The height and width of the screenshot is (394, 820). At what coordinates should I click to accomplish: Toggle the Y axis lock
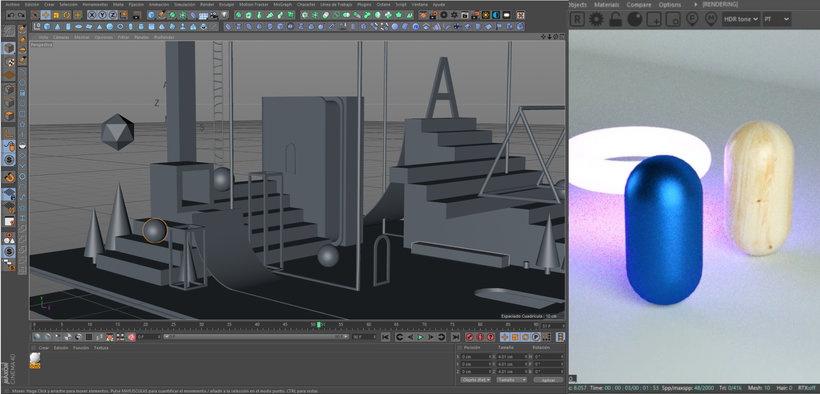tap(102, 15)
